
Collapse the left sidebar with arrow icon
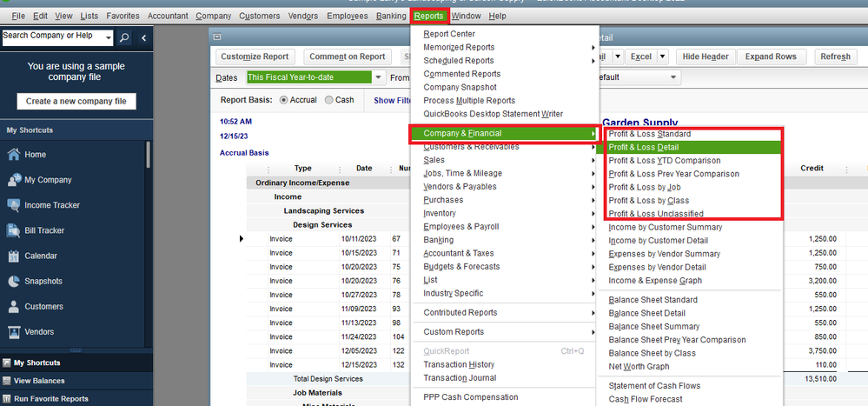click(x=144, y=37)
